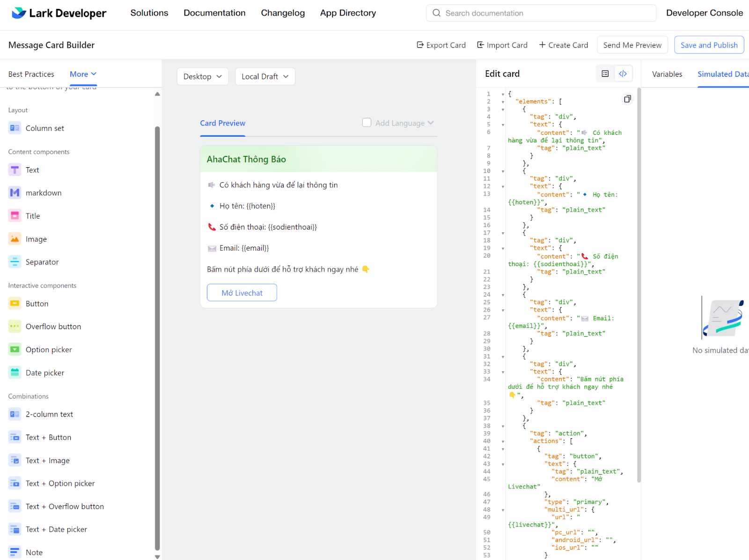Click the component list scrollbar
This screenshot has height=560, width=749.
click(157, 339)
